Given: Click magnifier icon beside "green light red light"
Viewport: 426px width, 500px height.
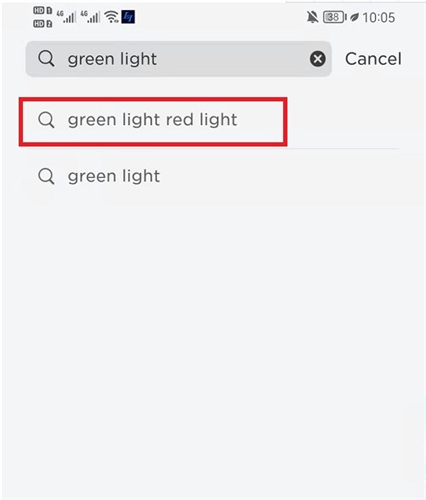Looking at the screenshot, I should [46, 120].
